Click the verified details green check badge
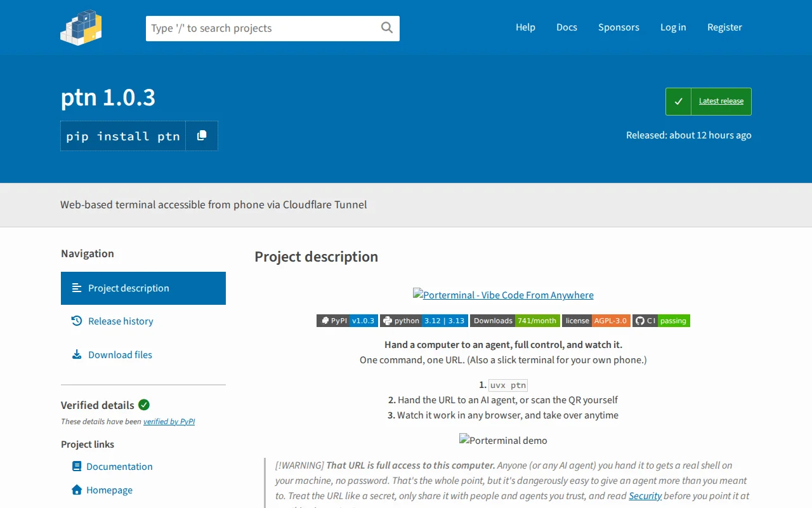 point(144,404)
